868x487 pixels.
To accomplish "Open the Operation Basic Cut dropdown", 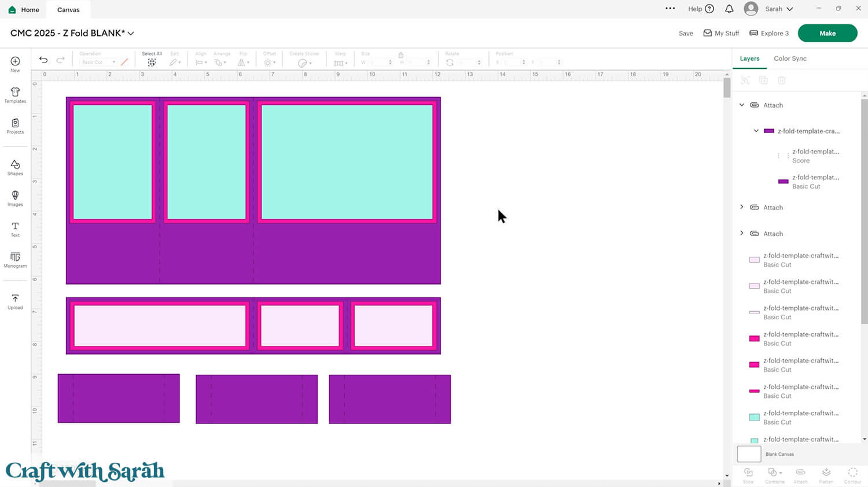I will coord(98,62).
